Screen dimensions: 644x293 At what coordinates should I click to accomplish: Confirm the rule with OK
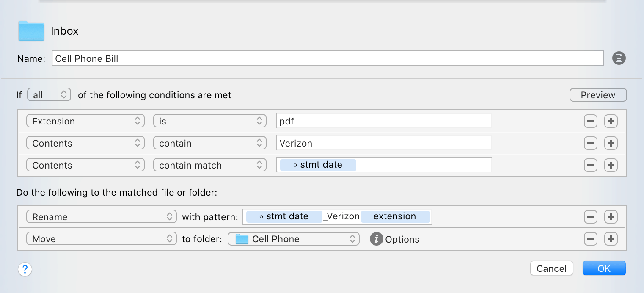pyautogui.click(x=604, y=268)
